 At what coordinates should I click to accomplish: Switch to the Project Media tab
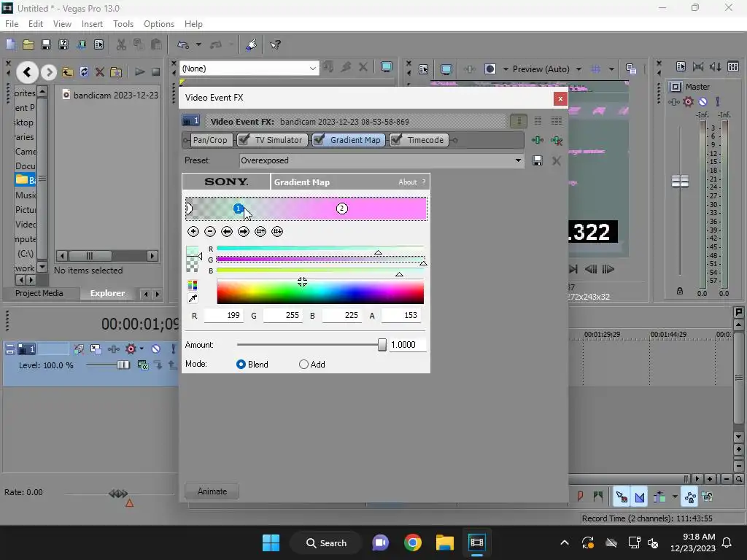[x=39, y=293]
